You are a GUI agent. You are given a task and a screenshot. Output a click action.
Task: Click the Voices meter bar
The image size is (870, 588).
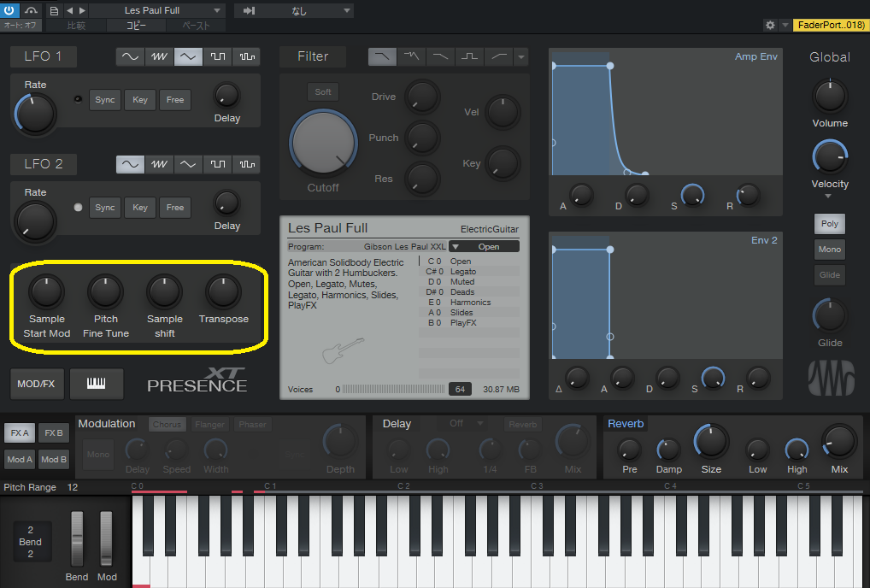pyautogui.click(x=393, y=389)
